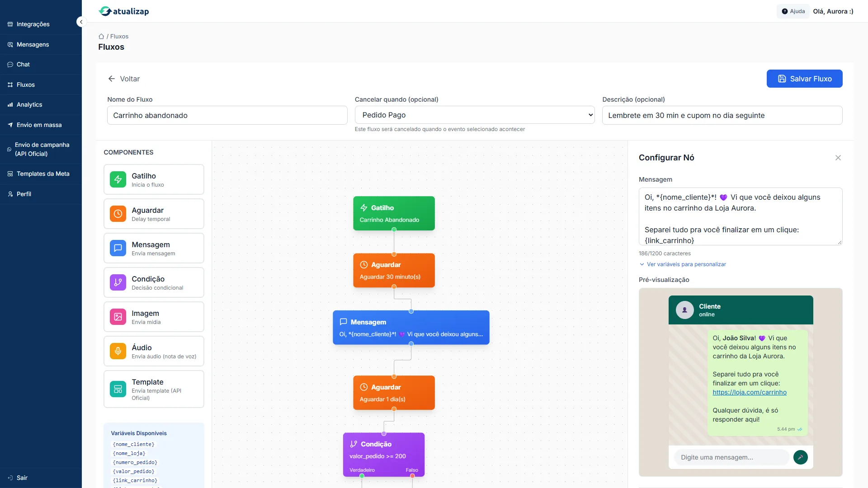This screenshot has width=868, height=488.
Task: Click the Fluxos breadcrumb link
Action: point(119,37)
